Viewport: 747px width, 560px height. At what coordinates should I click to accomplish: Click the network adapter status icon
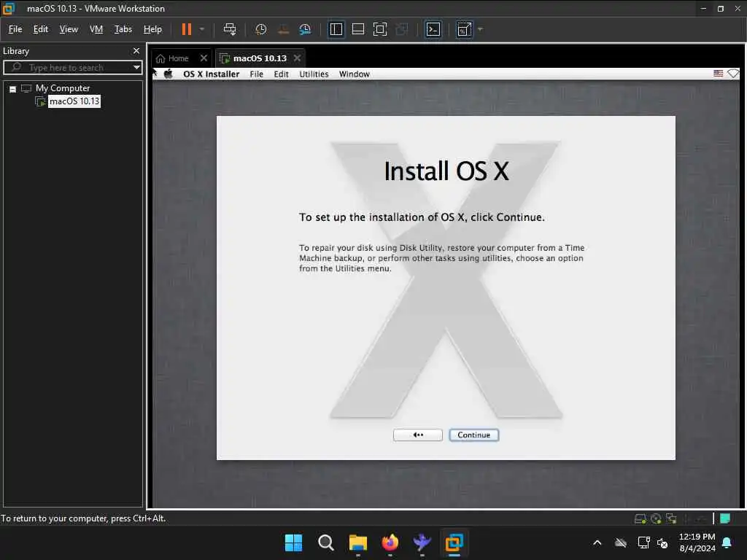(671, 518)
